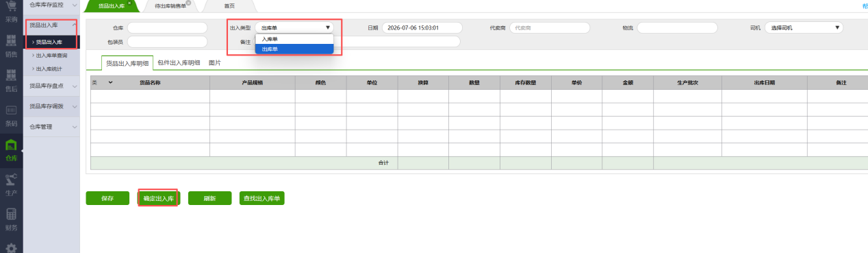Click the 换算 column header
Screen dimensions: 868x253
click(423, 82)
